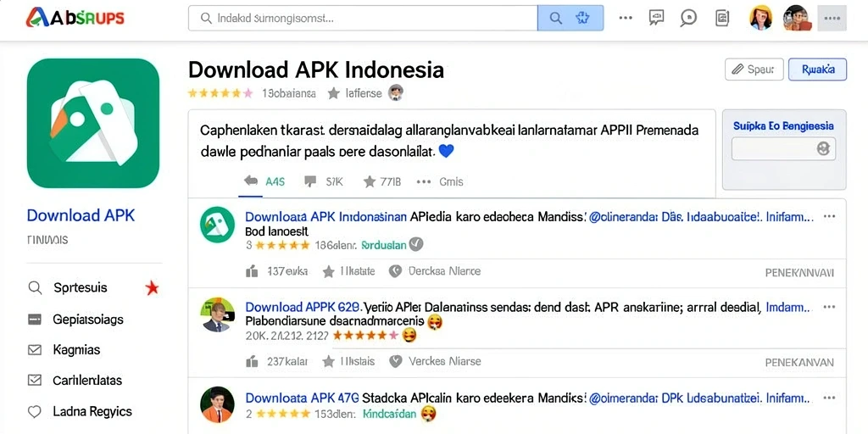868x434 pixels.
Task: Click the Download APK link in the sidebar
Action: [81, 215]
